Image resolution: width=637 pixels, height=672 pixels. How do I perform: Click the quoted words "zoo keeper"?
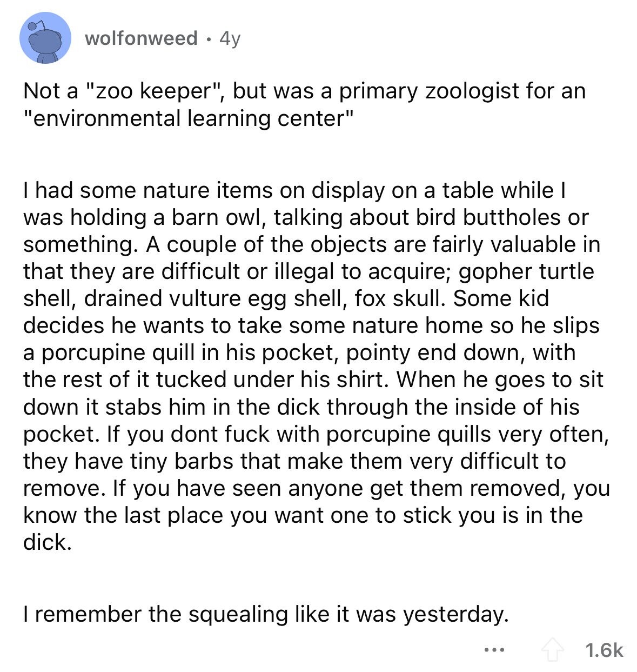tap(156, 91)
